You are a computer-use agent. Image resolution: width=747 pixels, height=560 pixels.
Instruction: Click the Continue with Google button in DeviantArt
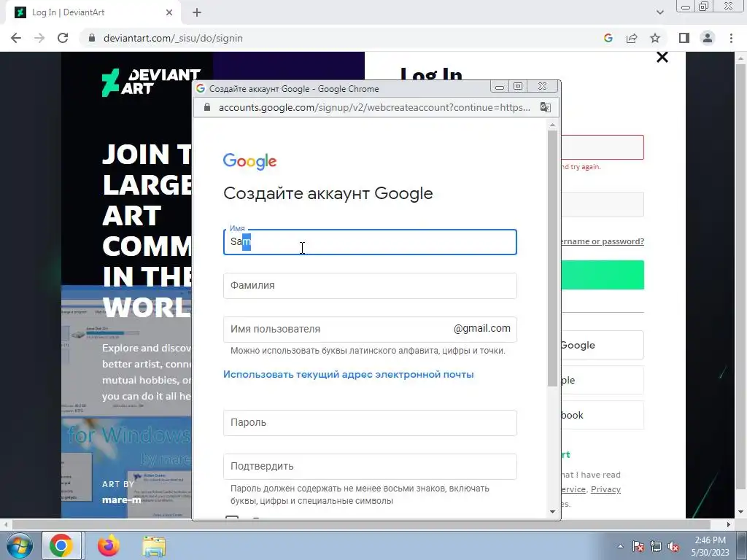tap(603, 345)
